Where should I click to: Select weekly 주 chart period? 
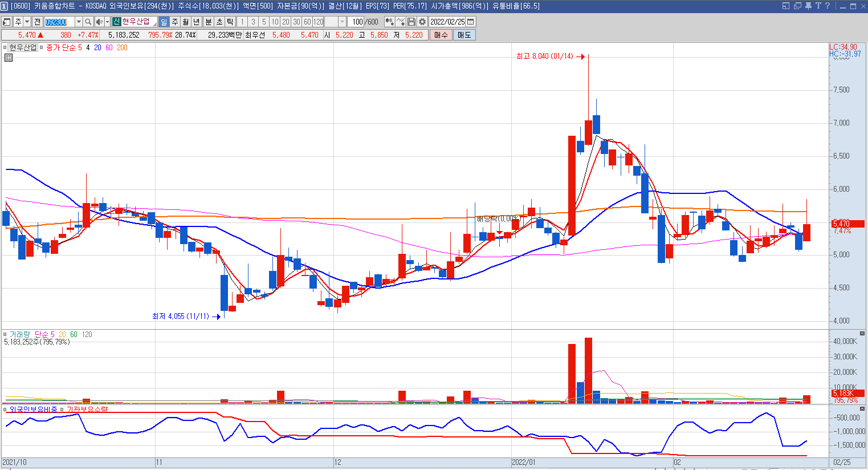[175, 22]
